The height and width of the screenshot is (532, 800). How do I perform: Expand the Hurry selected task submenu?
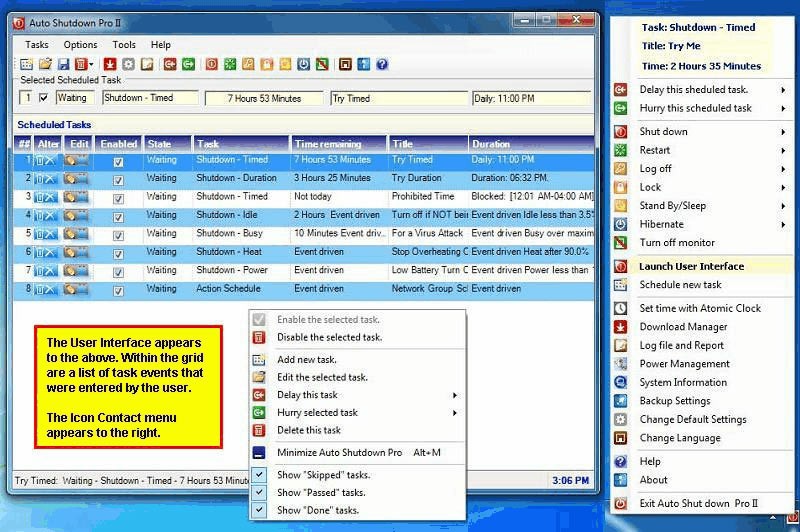pyautogui.click(x=455, y=413)
